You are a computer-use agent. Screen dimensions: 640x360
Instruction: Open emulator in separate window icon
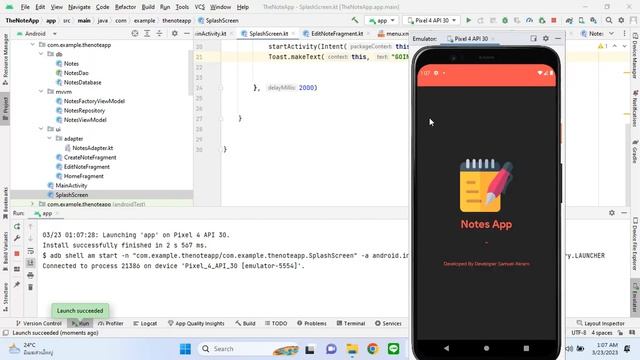point(533,38)
